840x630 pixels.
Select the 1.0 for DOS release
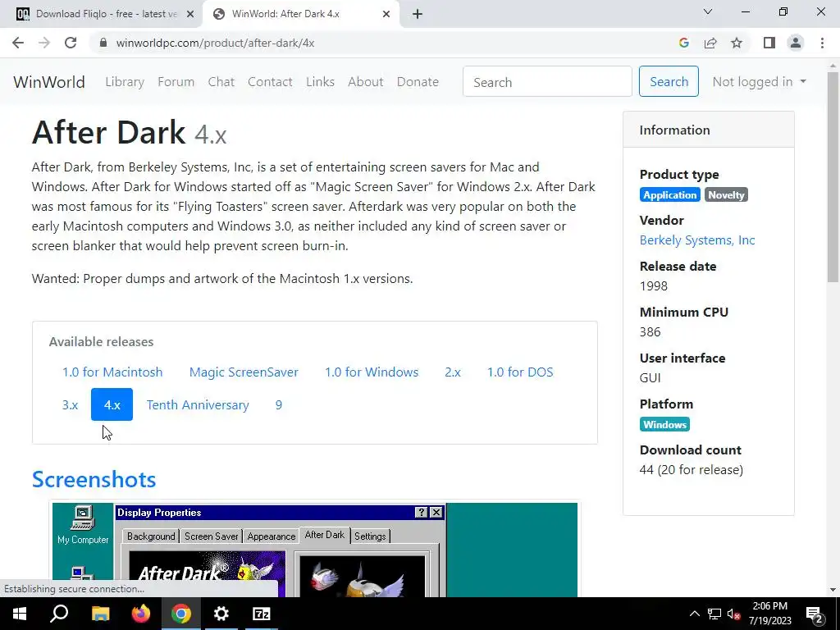click(520, 372)
